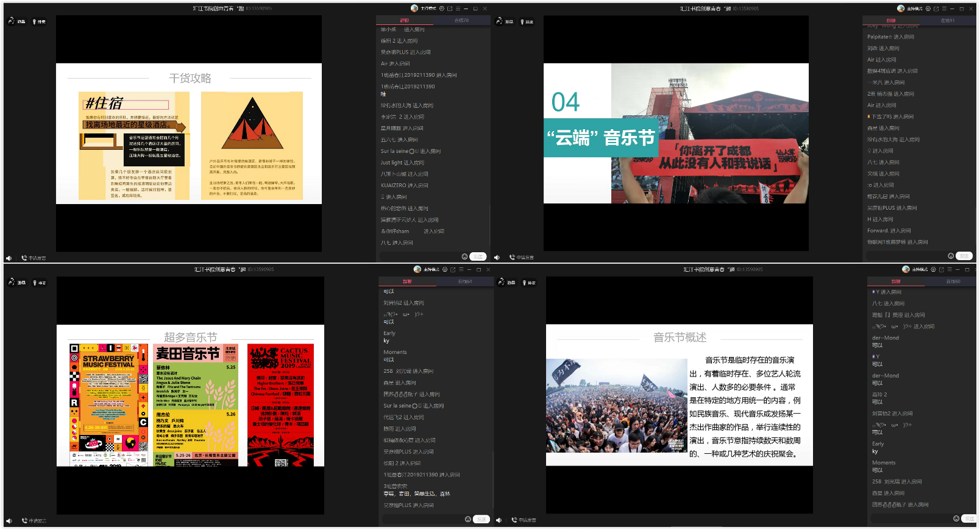The height and width of the screenshot is (530, 980).
Task: Click the microphone queue icon above 干货攻略 slide
Action: pyautogui.click(x=35, y=21)
